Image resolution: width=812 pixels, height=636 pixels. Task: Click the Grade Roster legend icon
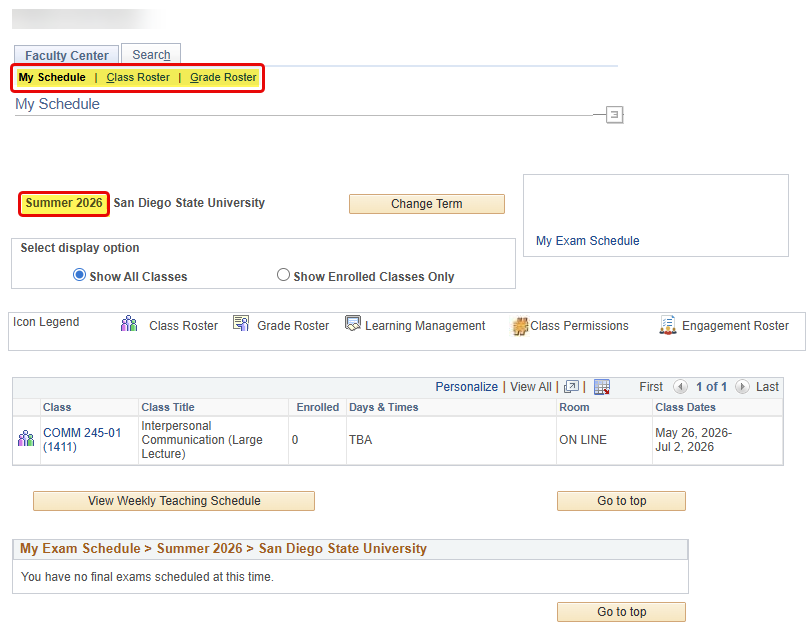(x=241, y=324)
